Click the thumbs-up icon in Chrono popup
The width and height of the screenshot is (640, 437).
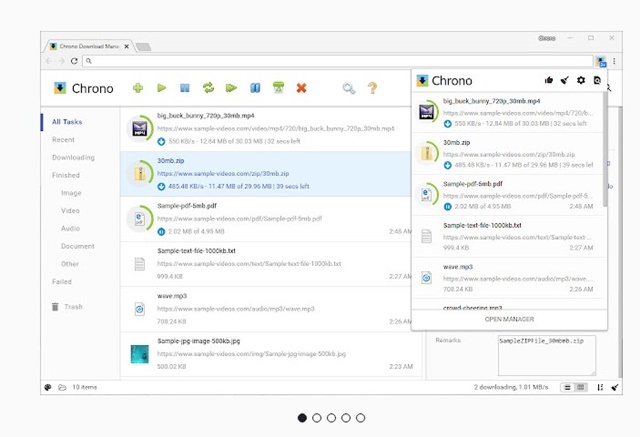[x=549, y=80]
